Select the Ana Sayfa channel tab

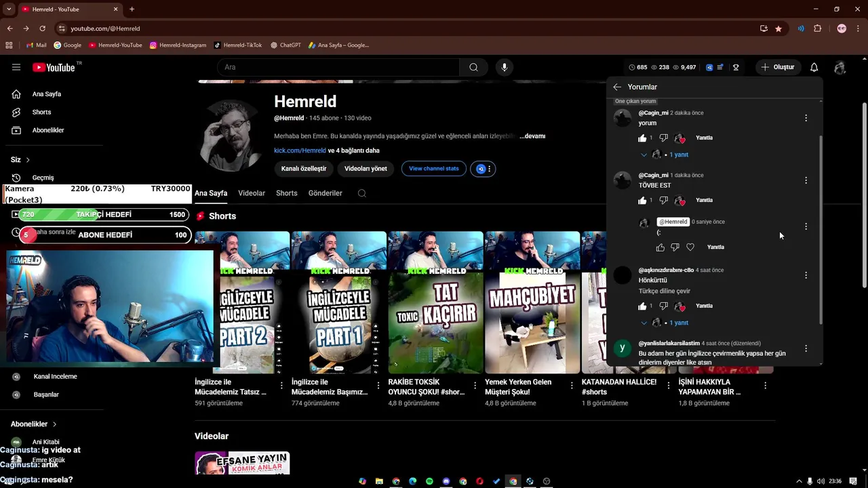tap(211, 193)
